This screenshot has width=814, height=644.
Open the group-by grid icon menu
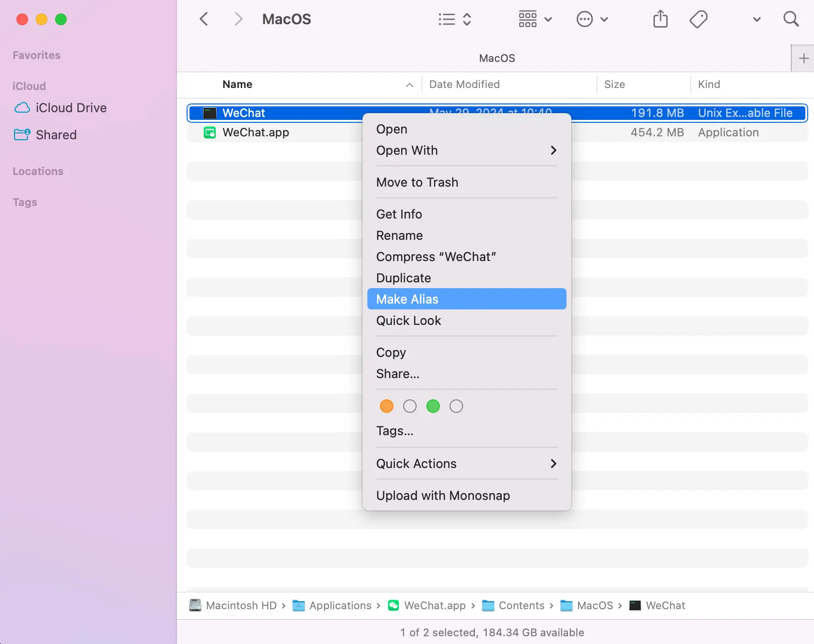(535, 19)
